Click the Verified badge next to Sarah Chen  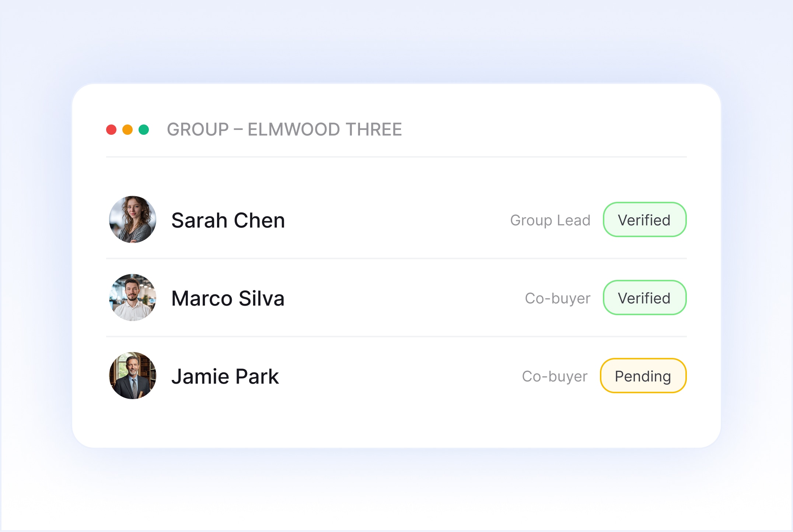[x=644, y=220]
